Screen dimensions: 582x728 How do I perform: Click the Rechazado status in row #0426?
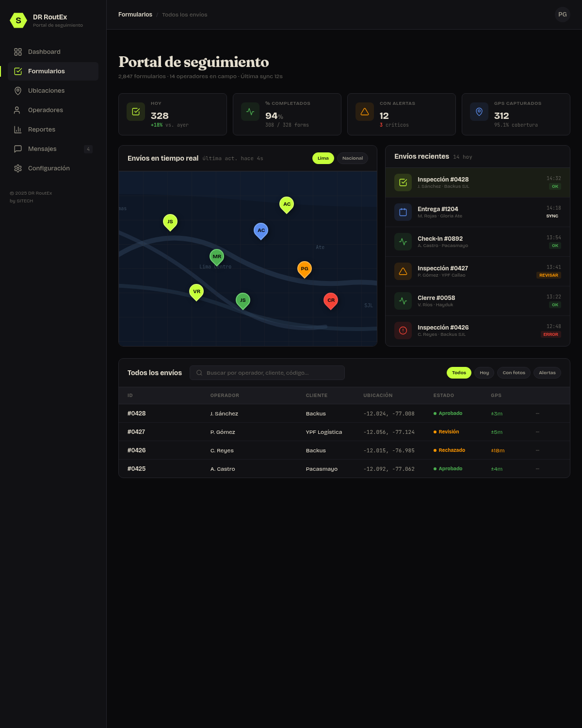click(449, 450)
